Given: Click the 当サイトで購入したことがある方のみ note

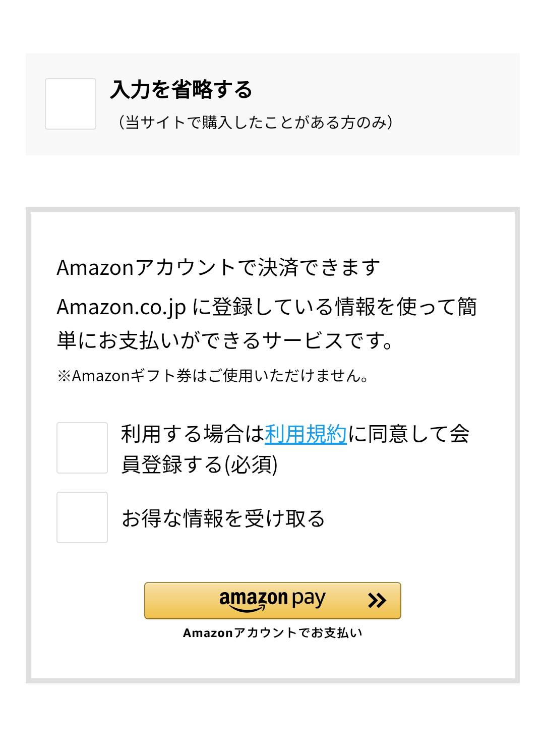Looking at the screenshot, I should click(255, 122).
